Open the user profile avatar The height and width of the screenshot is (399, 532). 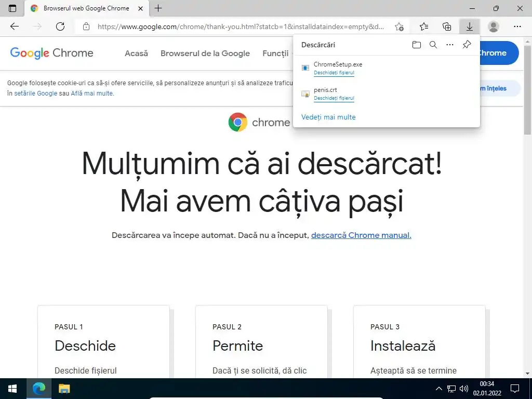click(x=494, y=26)
